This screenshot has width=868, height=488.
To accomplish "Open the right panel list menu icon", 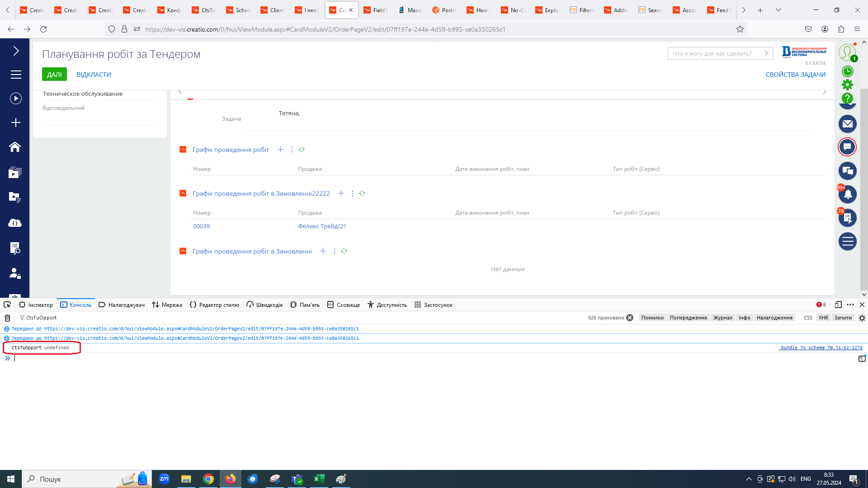I will [x=848, y=241].
